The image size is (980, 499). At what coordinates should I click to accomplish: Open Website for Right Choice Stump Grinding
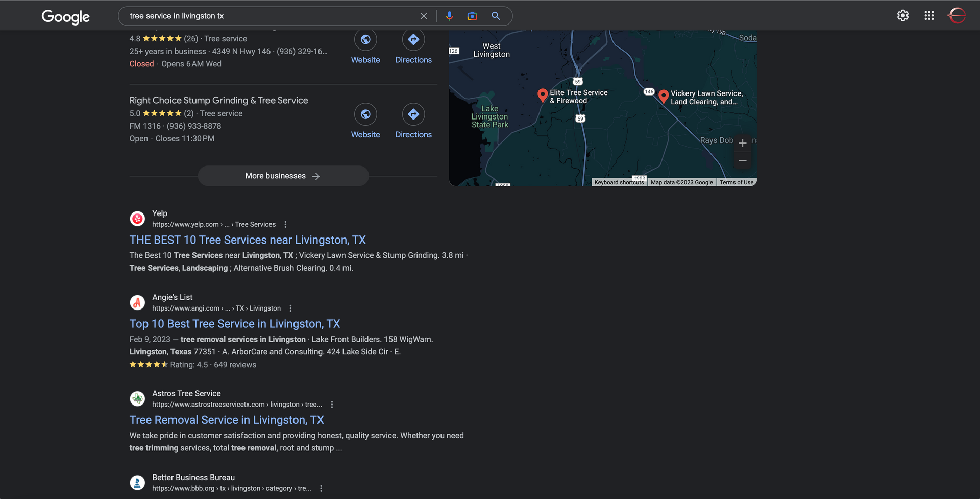pos(365,114)
